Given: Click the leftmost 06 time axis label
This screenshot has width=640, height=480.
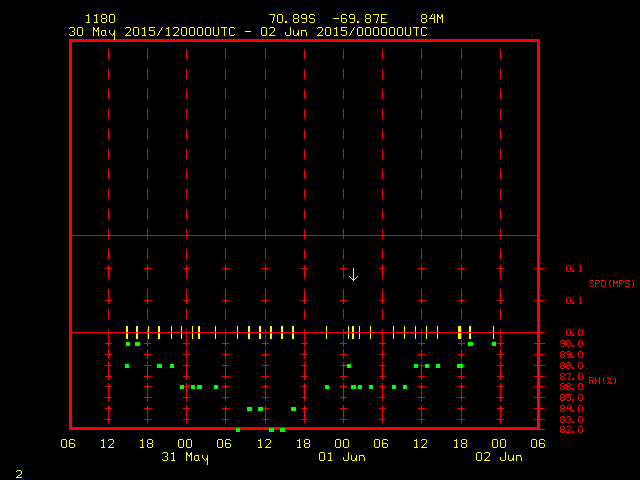Looking at the screenshot, I should [x=68, y=444].
